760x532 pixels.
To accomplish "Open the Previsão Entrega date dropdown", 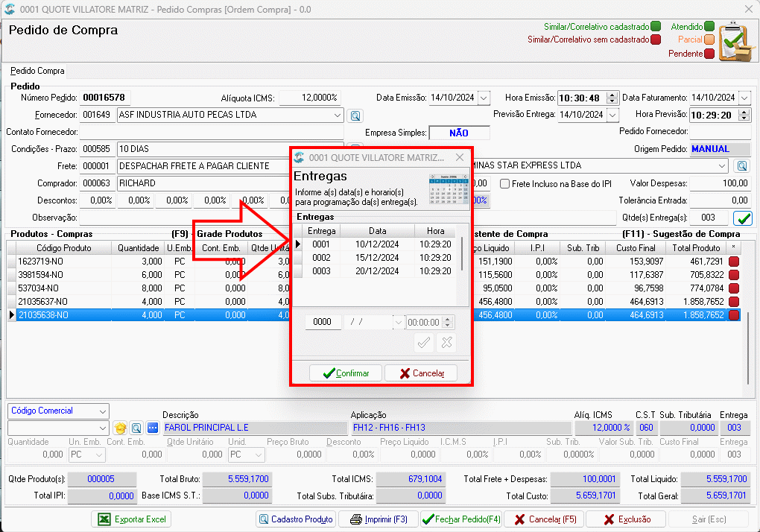I will pos(612,115).
